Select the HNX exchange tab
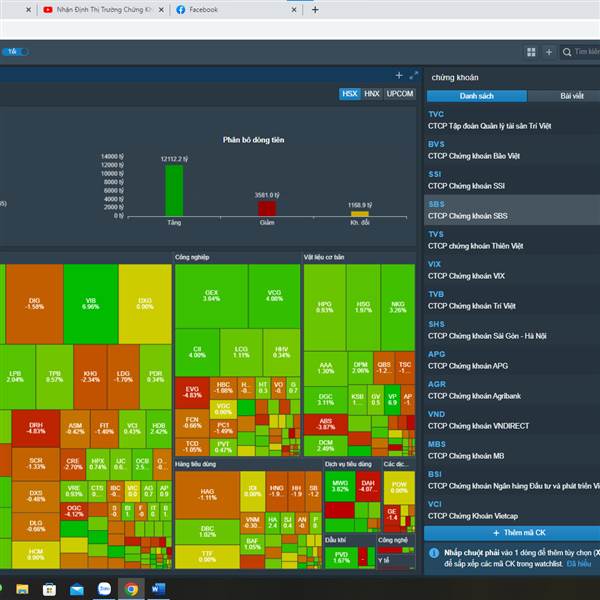Viewport: 600px width, 600px height. pos(372,94)
